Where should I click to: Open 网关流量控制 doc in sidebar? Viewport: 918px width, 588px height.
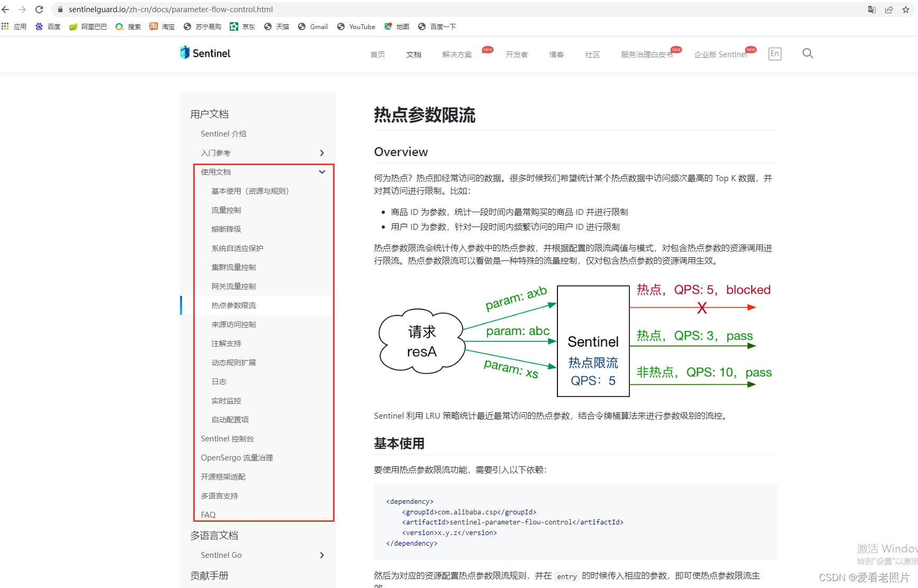tap(233, 286)
